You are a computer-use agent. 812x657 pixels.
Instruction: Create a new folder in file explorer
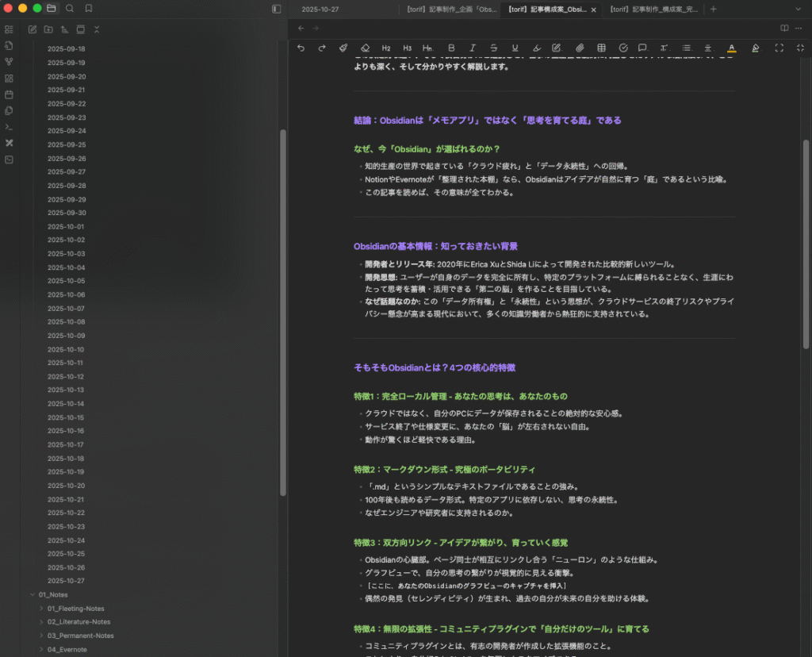click(48, 29)
